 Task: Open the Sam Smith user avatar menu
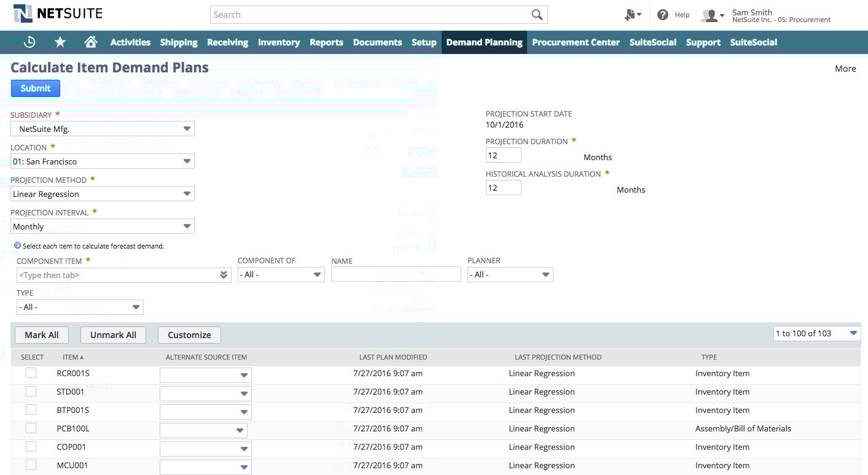[713, 15]
